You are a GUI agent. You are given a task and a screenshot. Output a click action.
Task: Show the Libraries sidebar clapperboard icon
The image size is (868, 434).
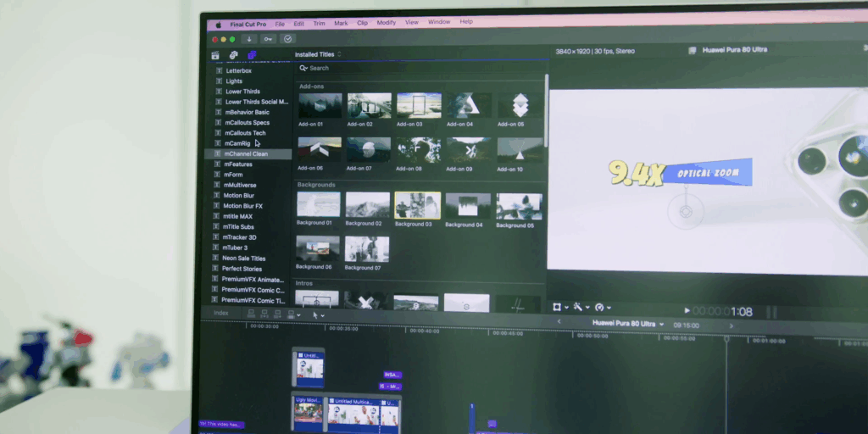(215, 55)
